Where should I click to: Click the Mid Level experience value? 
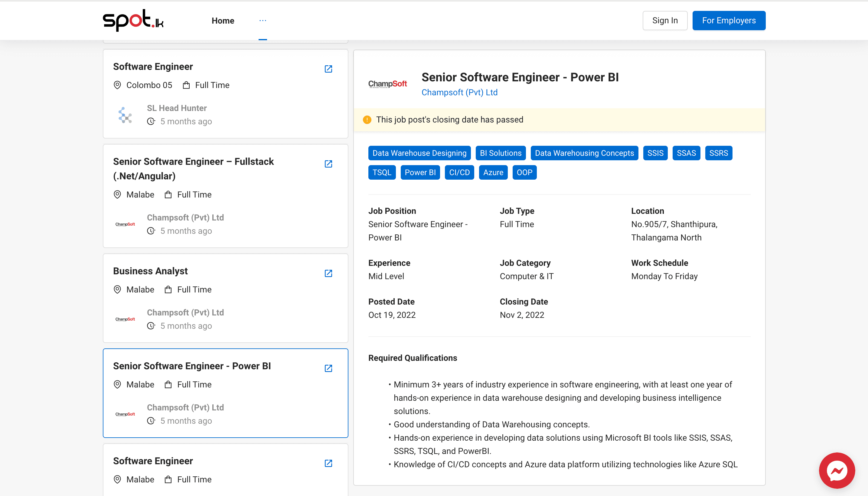[x=386, y=277]
